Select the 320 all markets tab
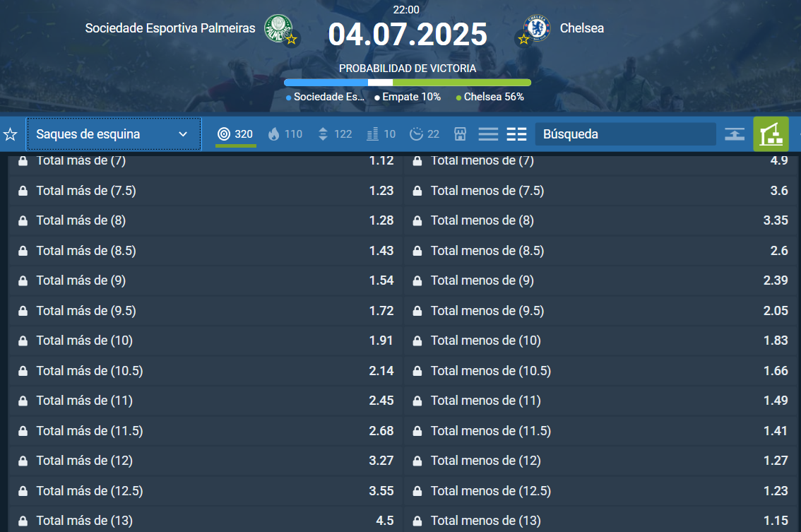 [235, 134]
